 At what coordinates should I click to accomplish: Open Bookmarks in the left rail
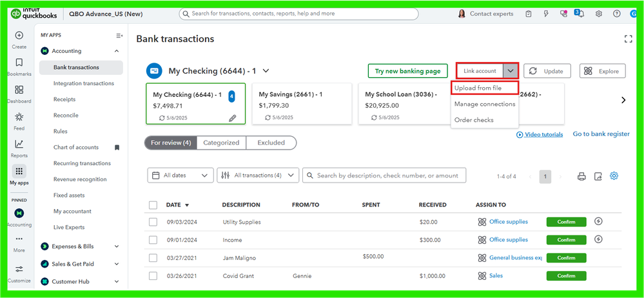point(19,63)
